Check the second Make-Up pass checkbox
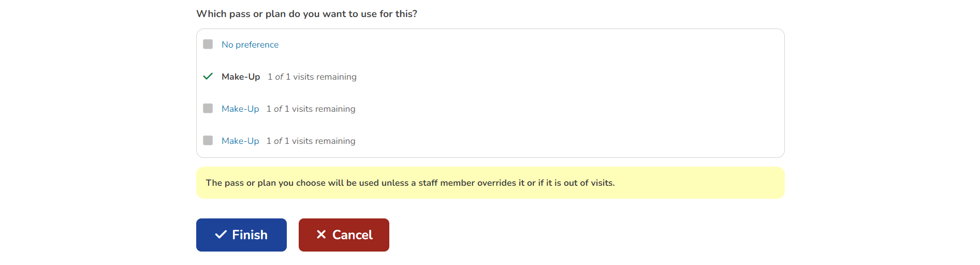The height and width of the screenshot is (265, 980). click(208, 108)
